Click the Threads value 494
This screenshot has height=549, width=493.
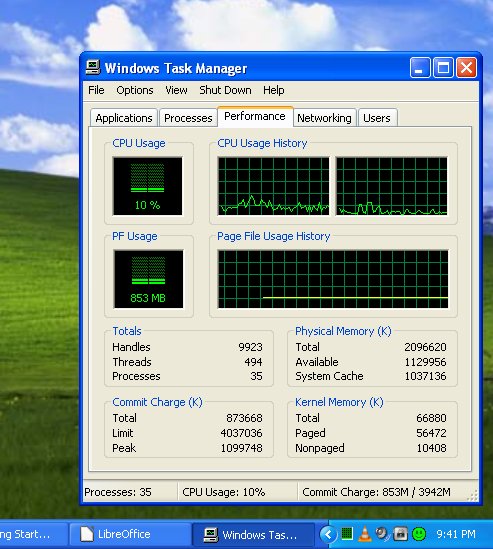(254, 362)
